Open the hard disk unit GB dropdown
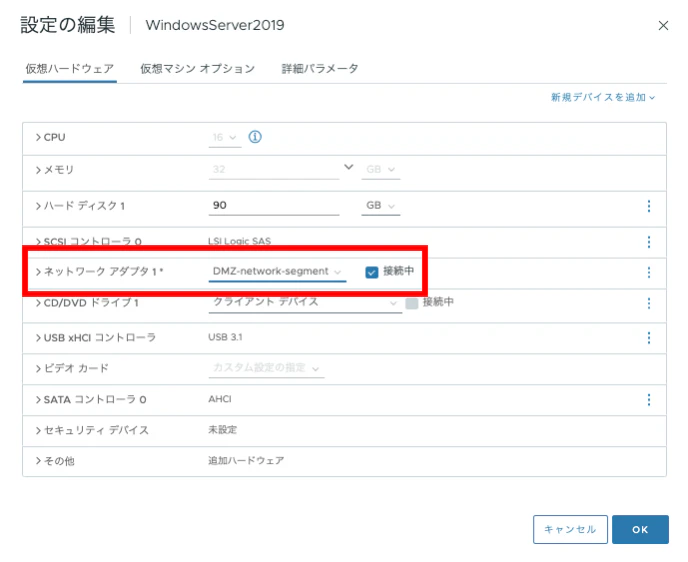 pos(380,205)
